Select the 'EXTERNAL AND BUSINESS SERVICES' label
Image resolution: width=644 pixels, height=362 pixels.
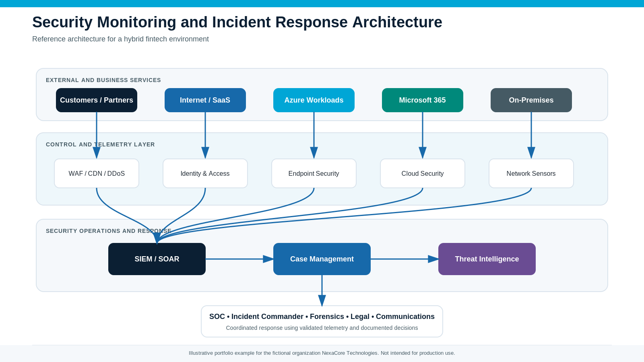103,80
